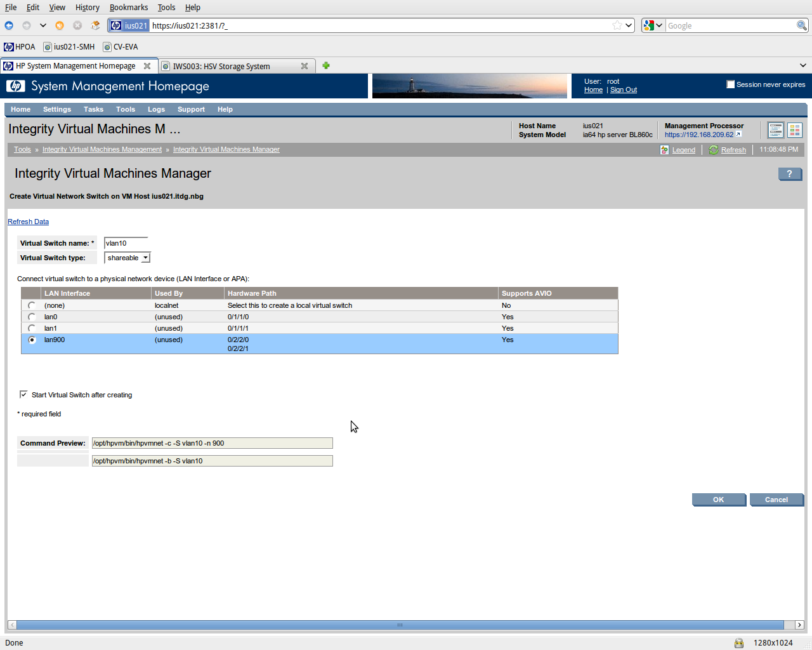Open the browser Tools menu
Image resolution: width=812 pixels, height=650 pixels.
point(166,8)
